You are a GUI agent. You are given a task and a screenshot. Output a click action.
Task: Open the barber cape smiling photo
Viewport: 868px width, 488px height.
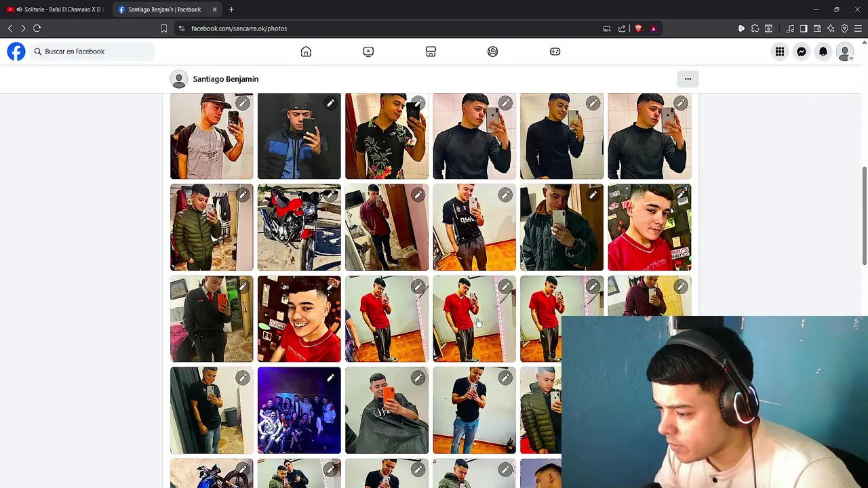coord(387,411)
